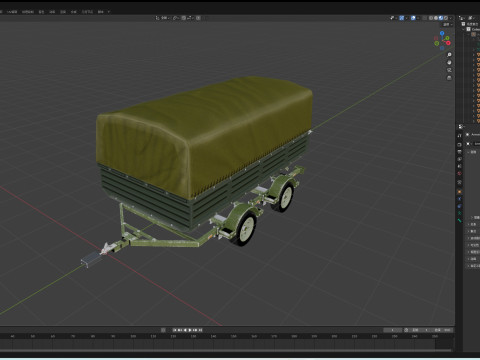Jump to next keyframe
The image size is (480, 360).
pyautogui.click(x=195, y=330)
